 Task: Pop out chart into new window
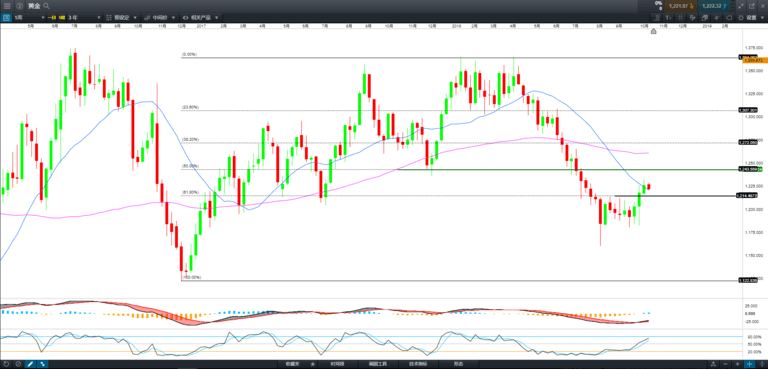coord(752,6)
